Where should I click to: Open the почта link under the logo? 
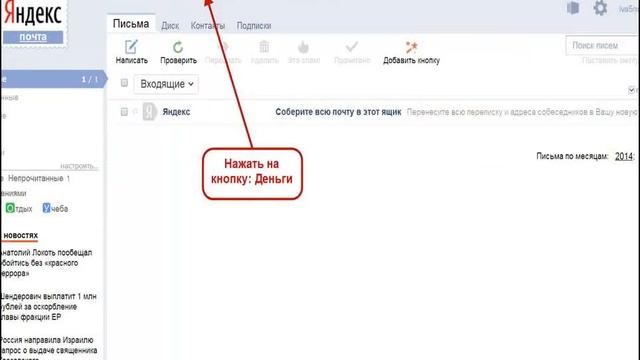click(33, 37)
